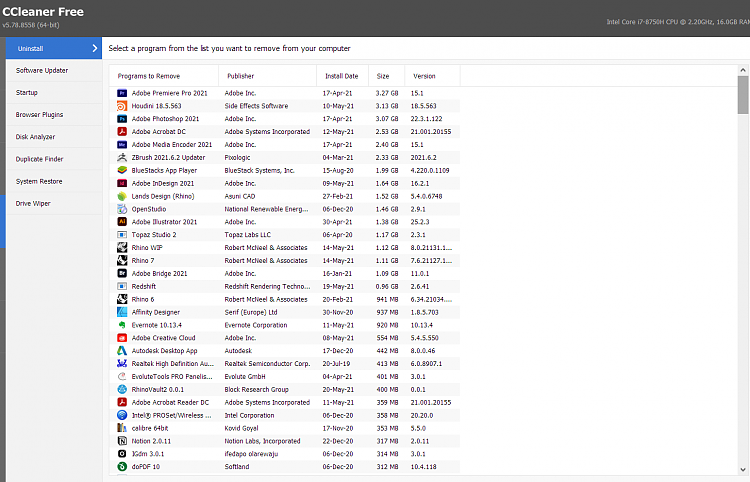This screenshot has width=750, height=482.
Task: Open the Uninstall section
Action: [x=54, y=48]
